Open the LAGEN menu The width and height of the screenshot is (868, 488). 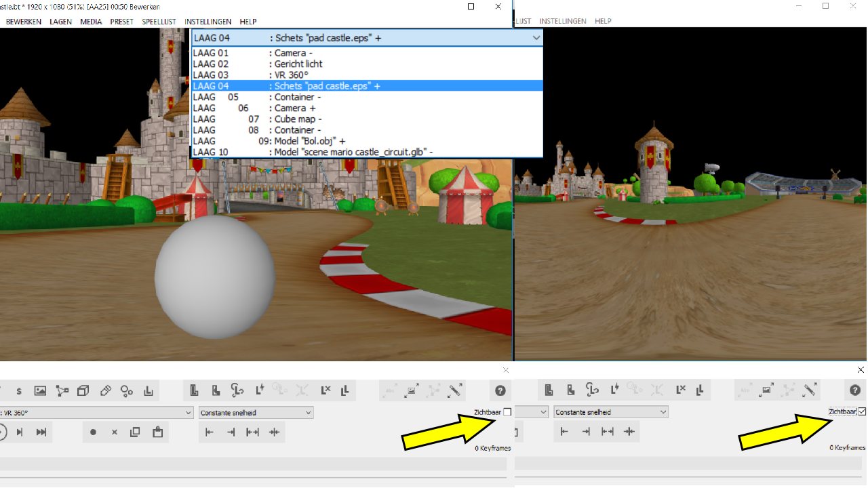click(61, 22)
